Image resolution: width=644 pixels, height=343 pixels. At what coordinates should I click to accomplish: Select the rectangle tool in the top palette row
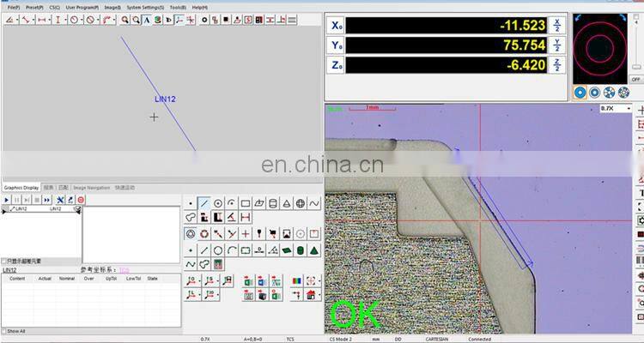[246, 203]
